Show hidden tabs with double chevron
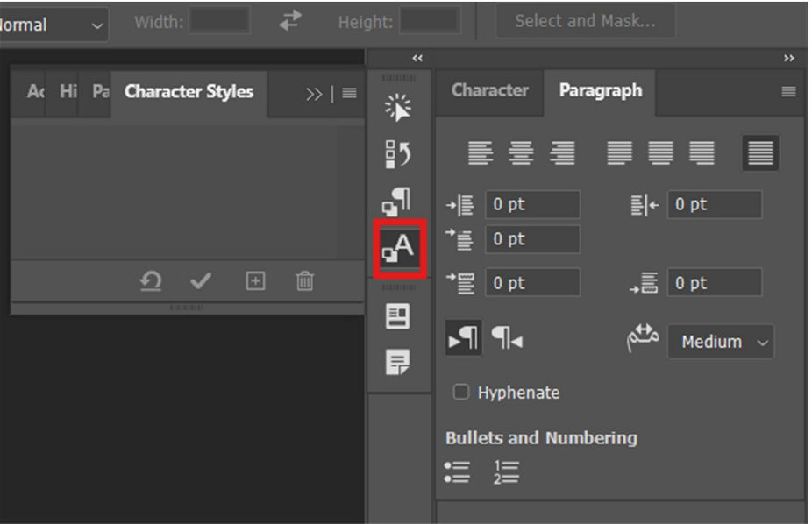 click(x=314, y=94)
